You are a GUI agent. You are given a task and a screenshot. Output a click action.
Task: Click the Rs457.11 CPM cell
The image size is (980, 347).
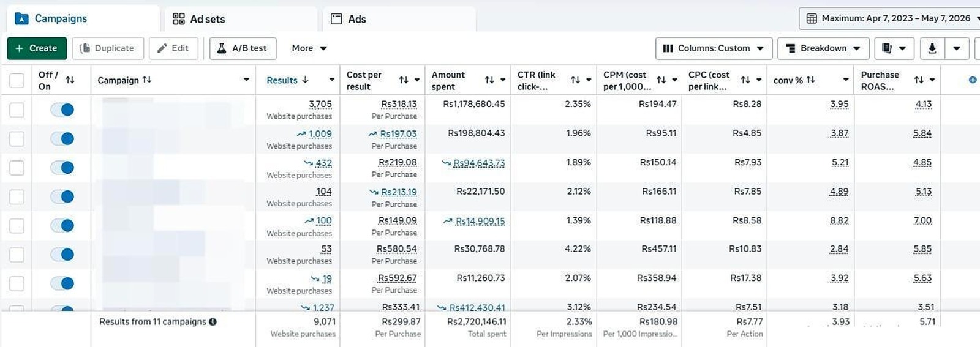click(659, 249)
